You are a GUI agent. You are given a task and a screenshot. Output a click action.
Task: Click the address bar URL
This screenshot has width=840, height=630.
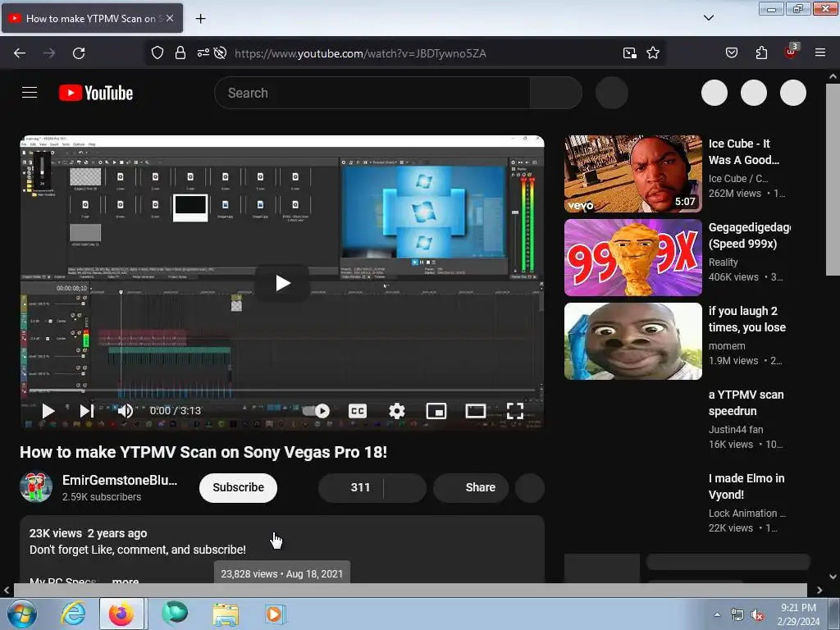pyautogui.click(x=360, y=53)
